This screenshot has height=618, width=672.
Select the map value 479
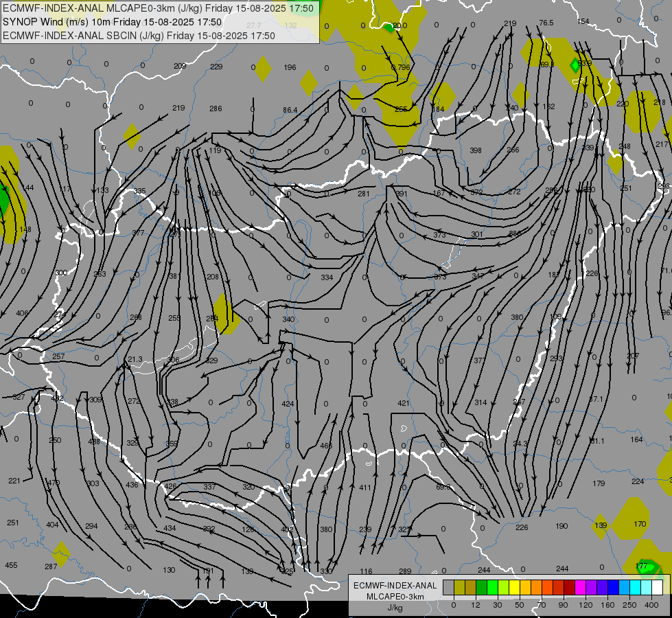54,483
